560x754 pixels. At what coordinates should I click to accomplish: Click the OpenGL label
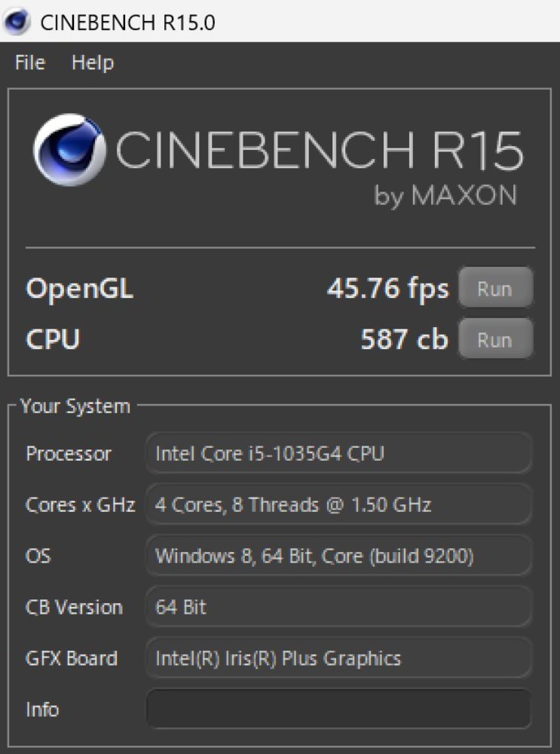click(x=79, y=289)
